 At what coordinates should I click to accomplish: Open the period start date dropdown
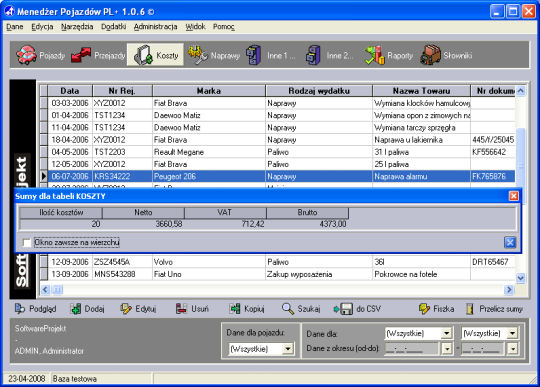tap(446, 349)
